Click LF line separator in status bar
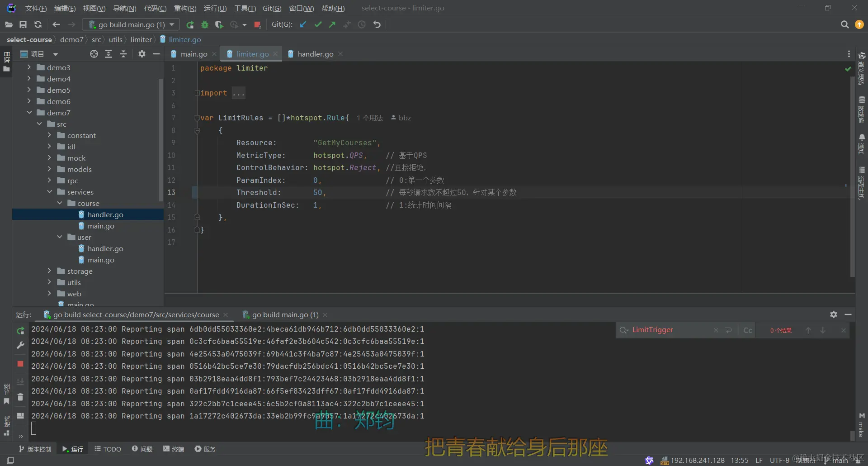The width and height of the screenshot is (868, 466). click(x=759, y=460)
